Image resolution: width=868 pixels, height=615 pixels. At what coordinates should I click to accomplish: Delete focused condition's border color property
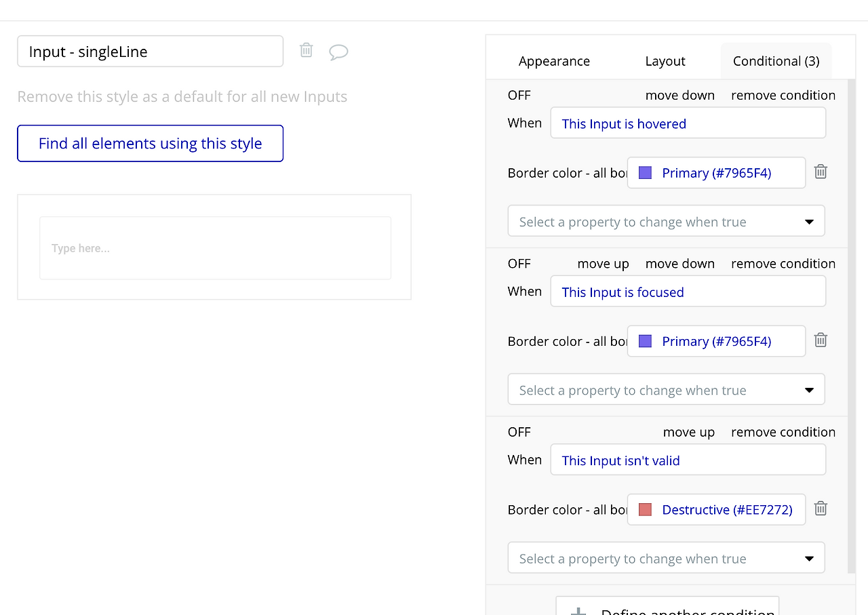pos(821,340)
